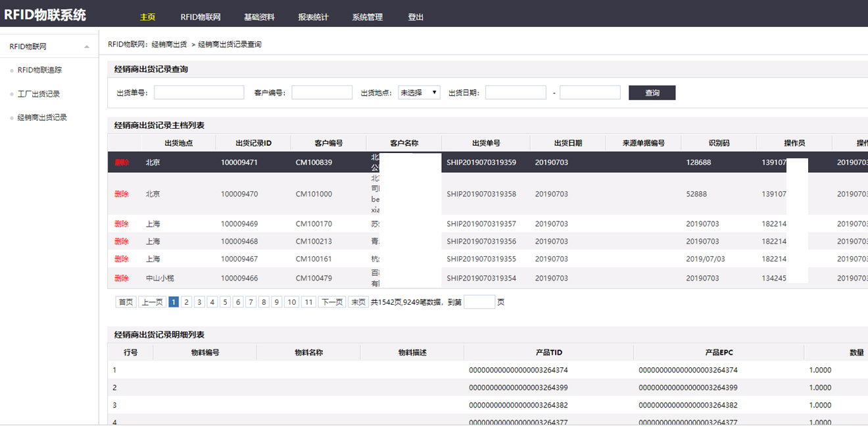
Task: Go to the 下一页 next page
Action: coord(331,302)
